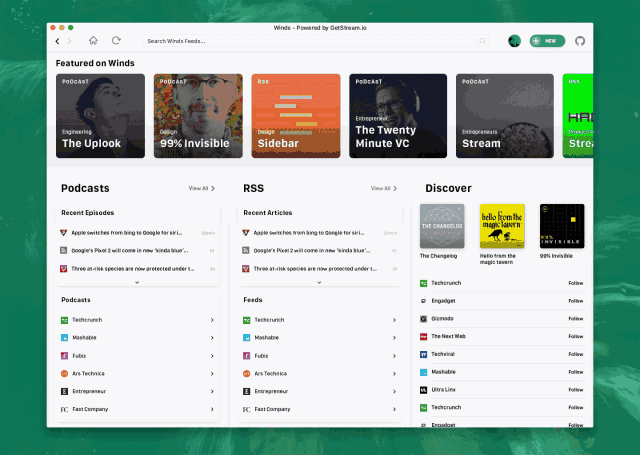Viewport: 640px width, 455px height.
Task: Click Entrepreneur icon in Podcasts list
Action: [x=64, y=391]
